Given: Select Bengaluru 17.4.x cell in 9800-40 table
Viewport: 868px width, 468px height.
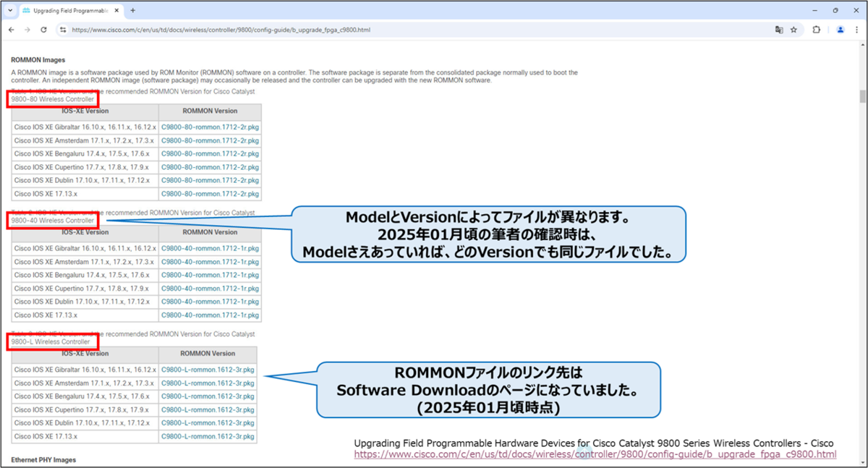Looking at the screenshot, I should tap(85, 275).
